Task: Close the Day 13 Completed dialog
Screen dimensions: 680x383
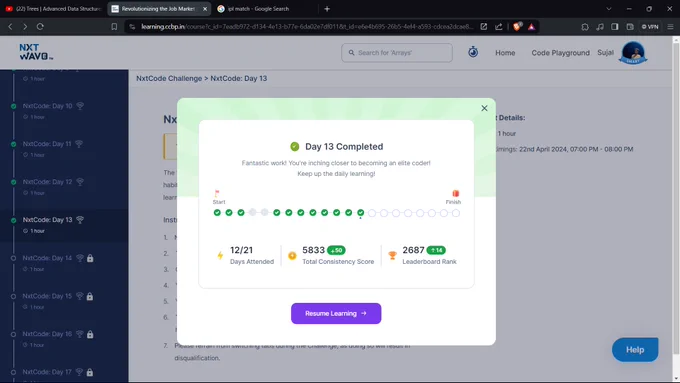Action: tap(484, 108)
